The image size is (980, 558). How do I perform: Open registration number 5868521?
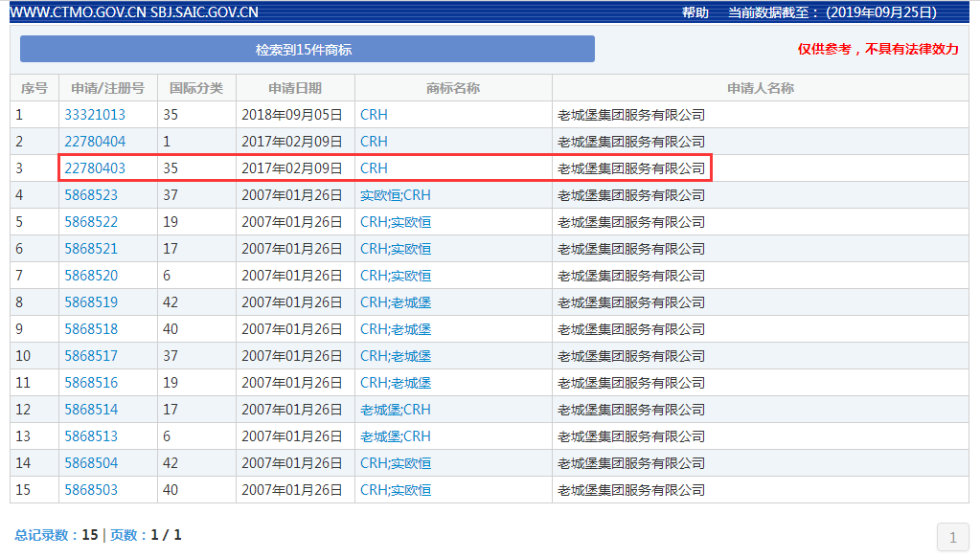click(91, 249)
